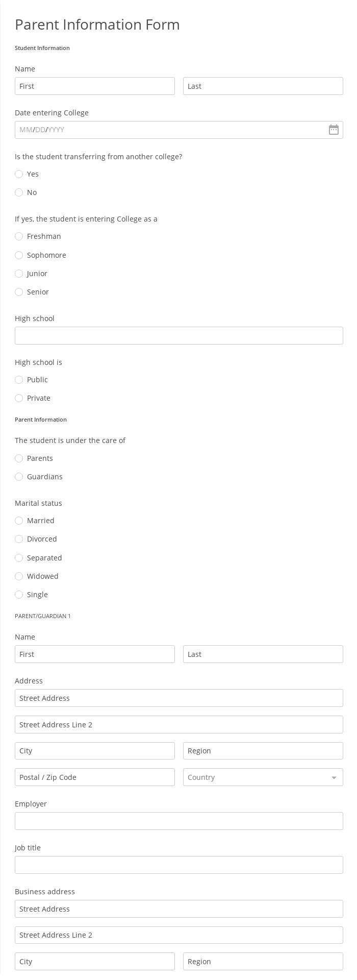This screenshot has height=980, width=357.
Task: Open the date picker calendar icon
Action: coord(334,130)
